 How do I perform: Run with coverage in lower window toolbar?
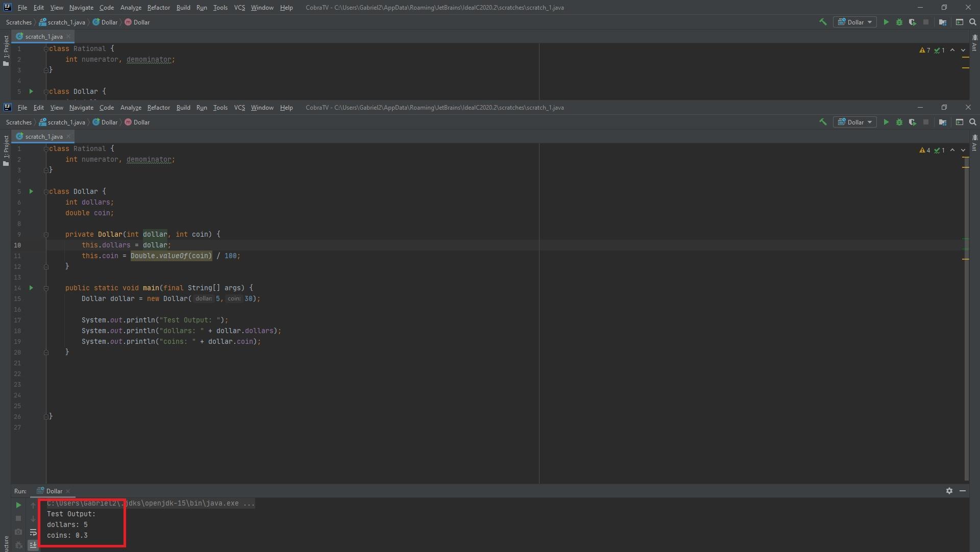912,122
